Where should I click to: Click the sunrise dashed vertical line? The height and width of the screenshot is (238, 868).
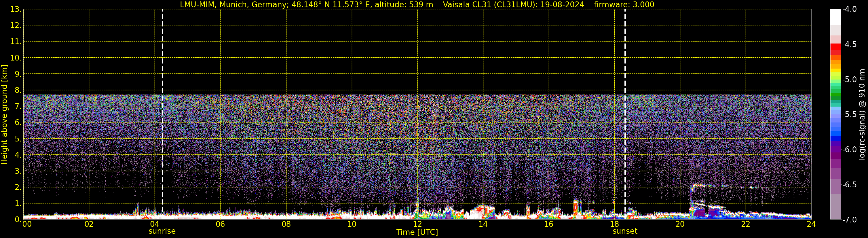click(162, 111)
